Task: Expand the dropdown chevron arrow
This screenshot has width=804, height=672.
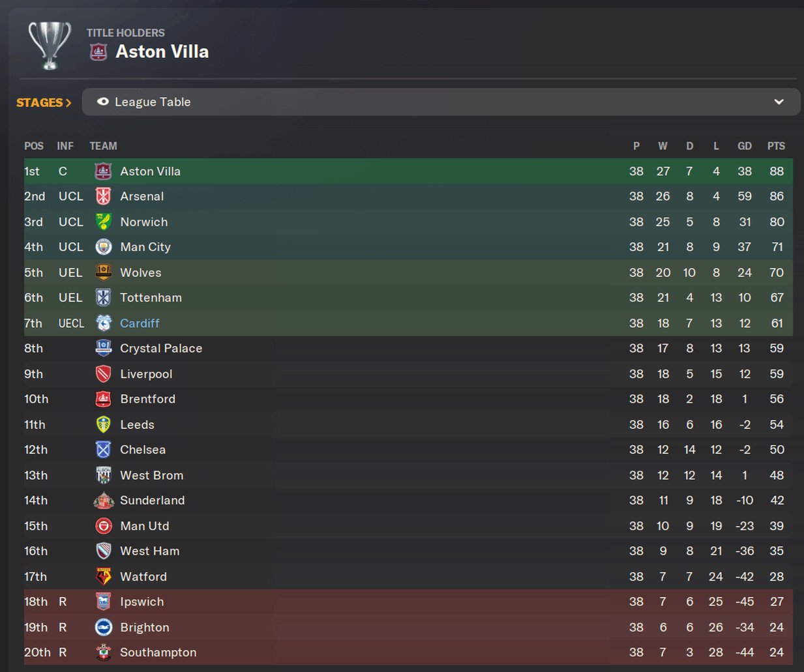Action: [x=779, y=102]
